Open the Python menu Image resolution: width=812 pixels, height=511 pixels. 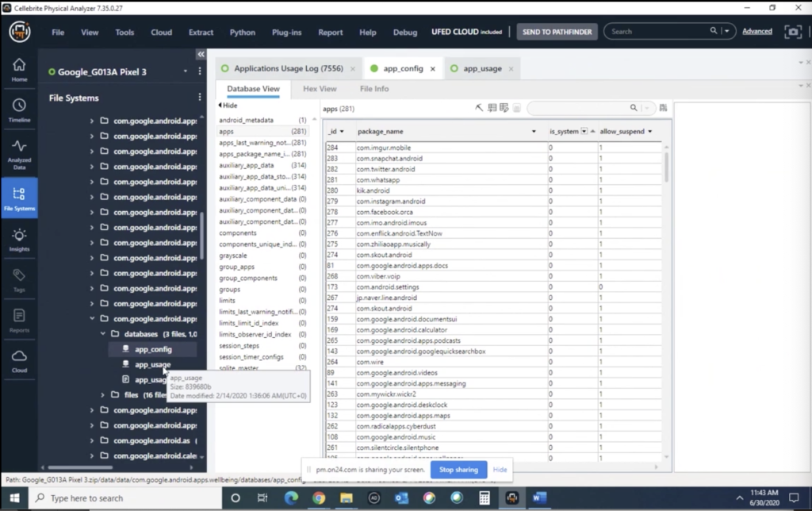pos(243,32)
